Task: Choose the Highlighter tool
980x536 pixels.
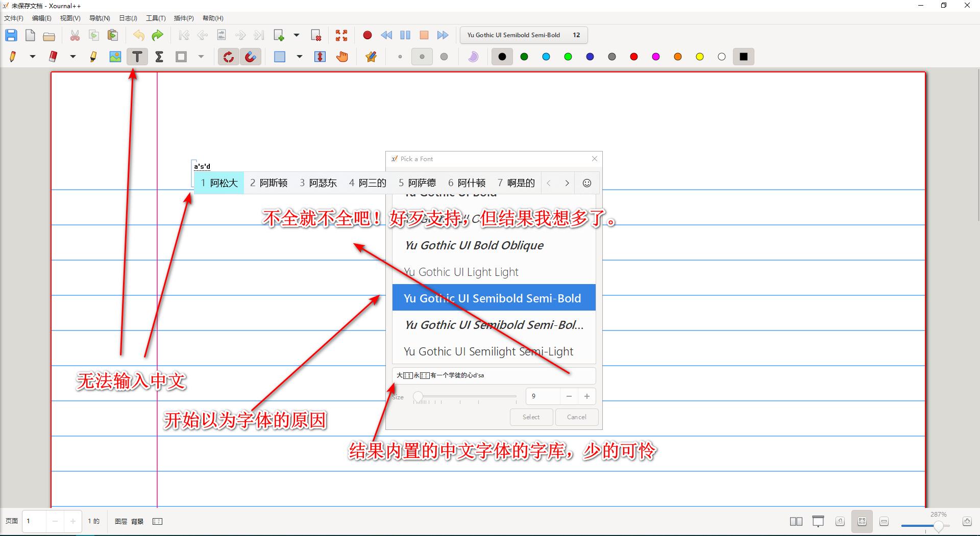Action: (x=93, y=57)
